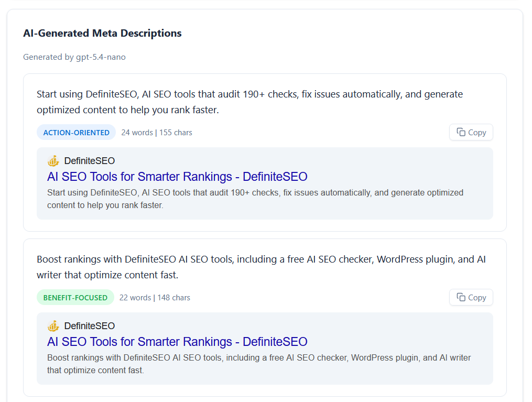The image size is (532, 402).
Task: Click the "22 words | 148 chars" count
Action: [x=155, y=298]
